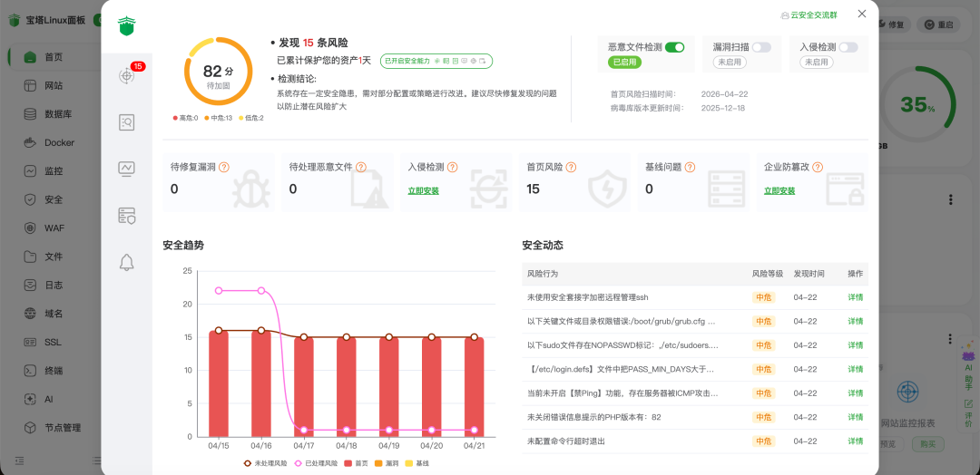Click the 网站 icon in left sidebar
Viewport: 980px width, 475px height.
30,85
